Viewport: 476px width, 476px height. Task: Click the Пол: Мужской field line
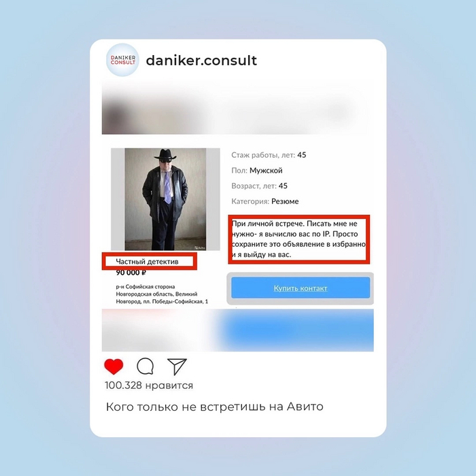pos(257,171)
